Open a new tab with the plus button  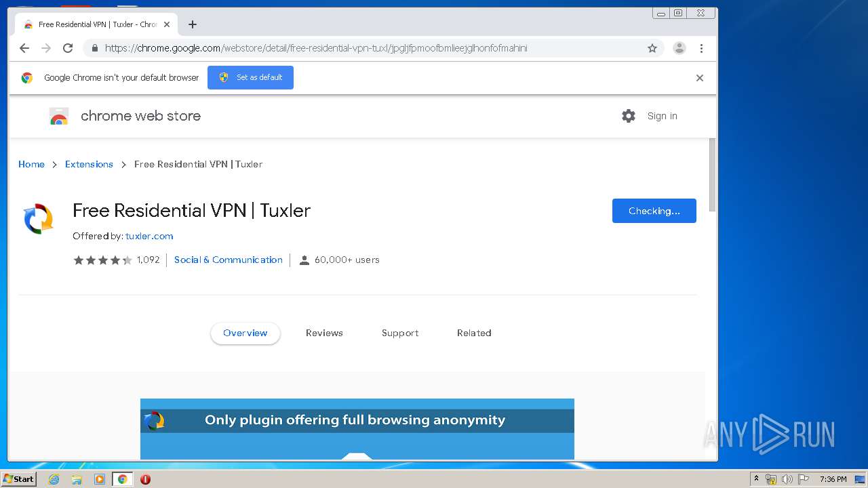(193, 24)
